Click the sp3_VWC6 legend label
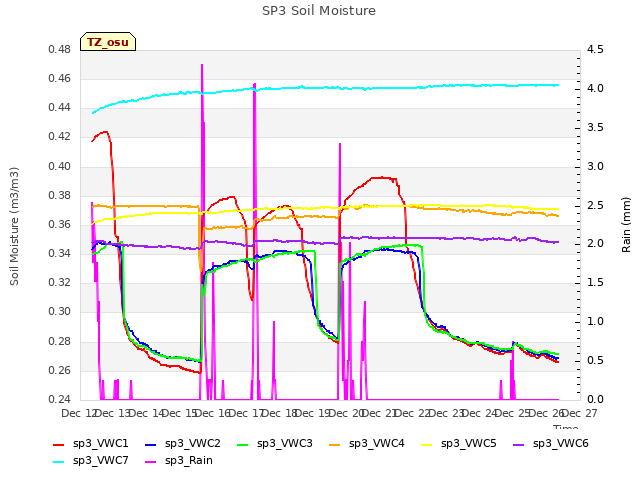Image resolution: width=640 pixels, height=480 pixels. [560, 443]
